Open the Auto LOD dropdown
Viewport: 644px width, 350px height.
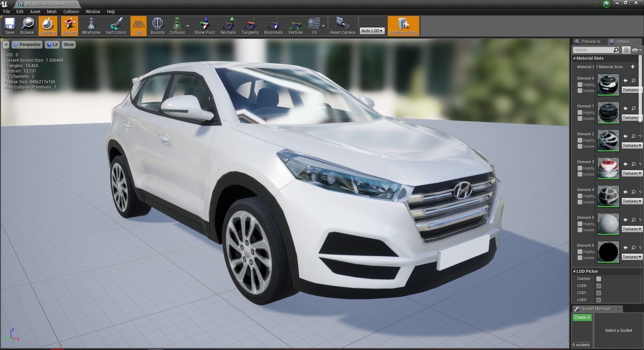pyautogui.click(x=372, y=31)
